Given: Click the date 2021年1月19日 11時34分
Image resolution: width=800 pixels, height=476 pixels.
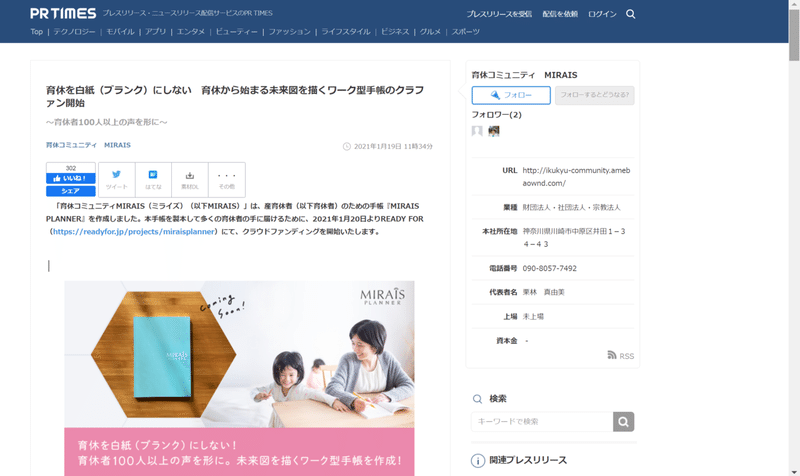Looking at the screenshot, I should pyautogui.click(x=393, y=146).
